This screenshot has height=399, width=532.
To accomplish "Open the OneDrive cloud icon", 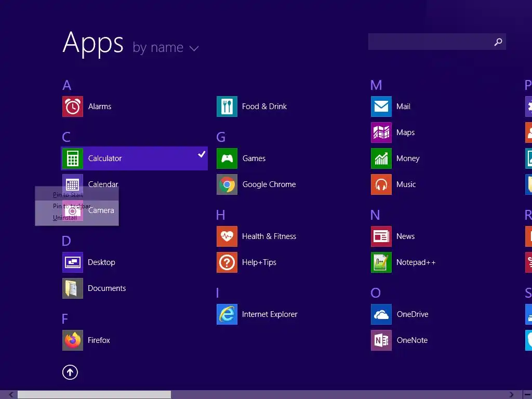I will 381,314.
